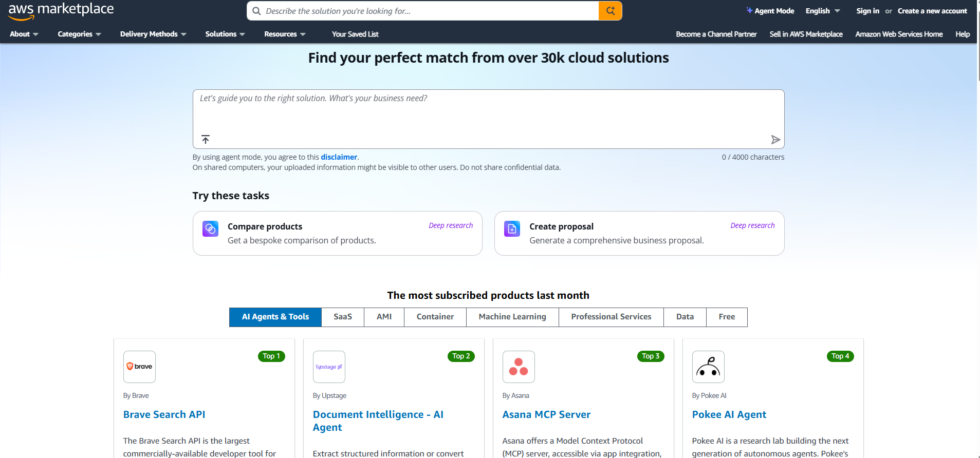Image resolution: width=980 pixels, height=458 pixels.
Task: Open Sell in AWS Marketplace
Action: 806,34
